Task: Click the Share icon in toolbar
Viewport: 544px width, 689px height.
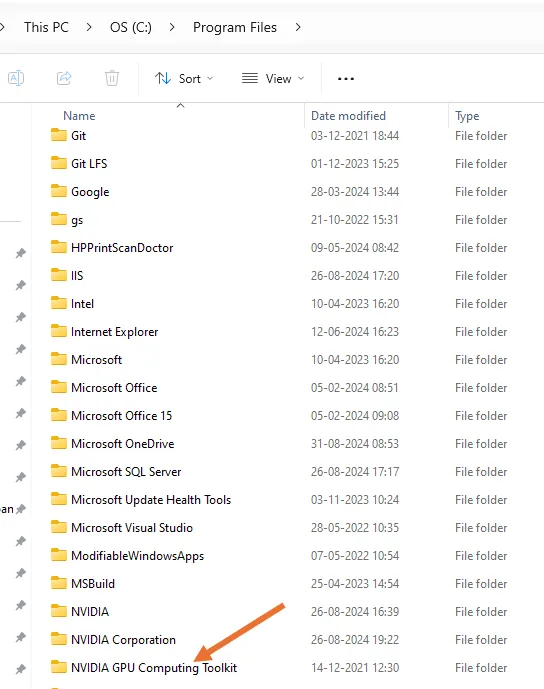Action: pyautogui.click(x=64, y=79)
